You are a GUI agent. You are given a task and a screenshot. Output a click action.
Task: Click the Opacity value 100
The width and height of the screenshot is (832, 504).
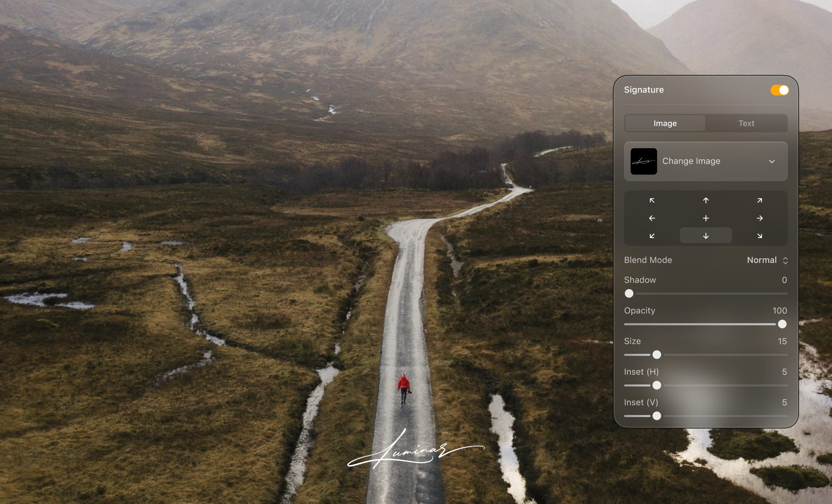point(779,311)
